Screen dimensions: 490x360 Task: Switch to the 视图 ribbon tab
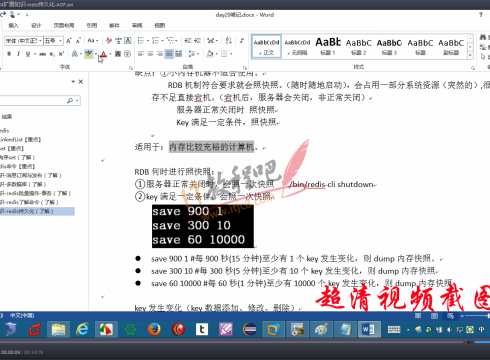click(x=160, y=25)
